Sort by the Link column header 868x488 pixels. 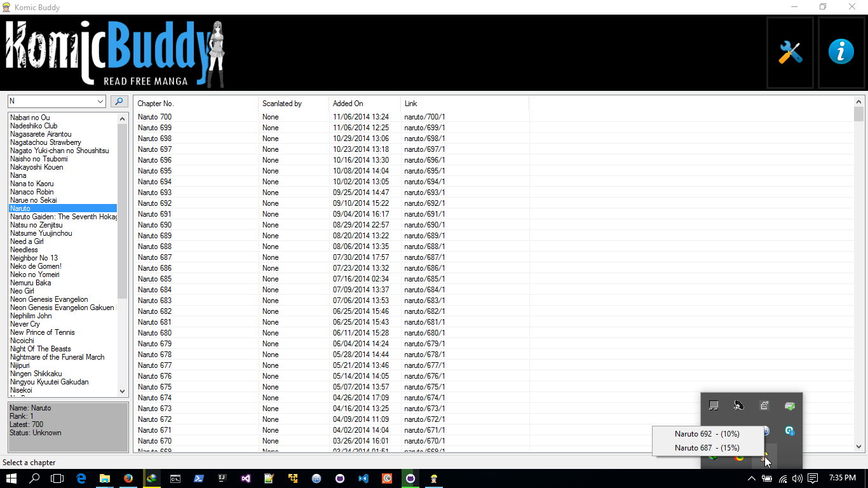(465, 104)
